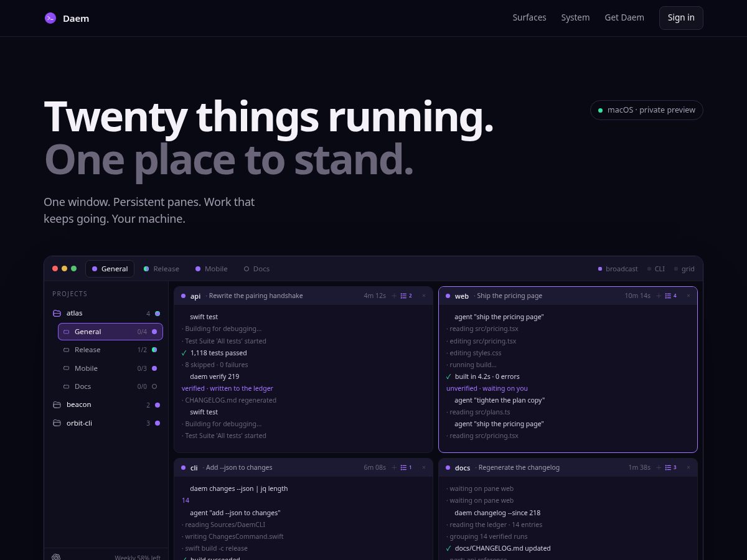Click daem changes --json | jq length command
747x560 pixels.
pos(238,488)
